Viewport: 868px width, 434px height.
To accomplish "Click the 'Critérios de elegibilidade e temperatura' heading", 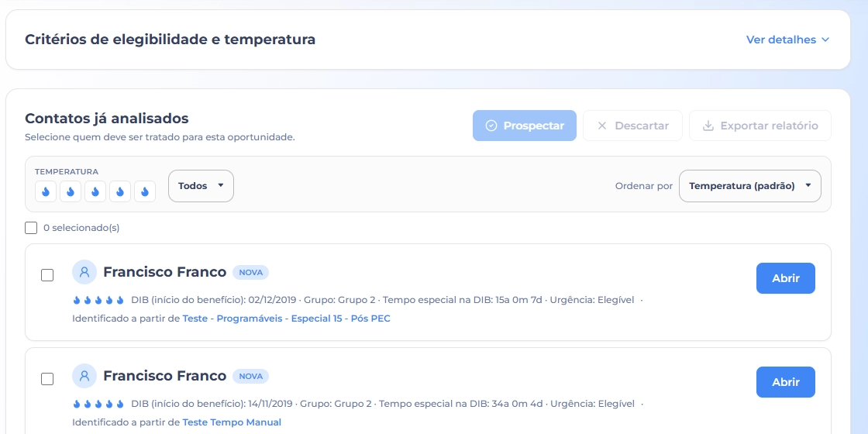I will 170,40.
